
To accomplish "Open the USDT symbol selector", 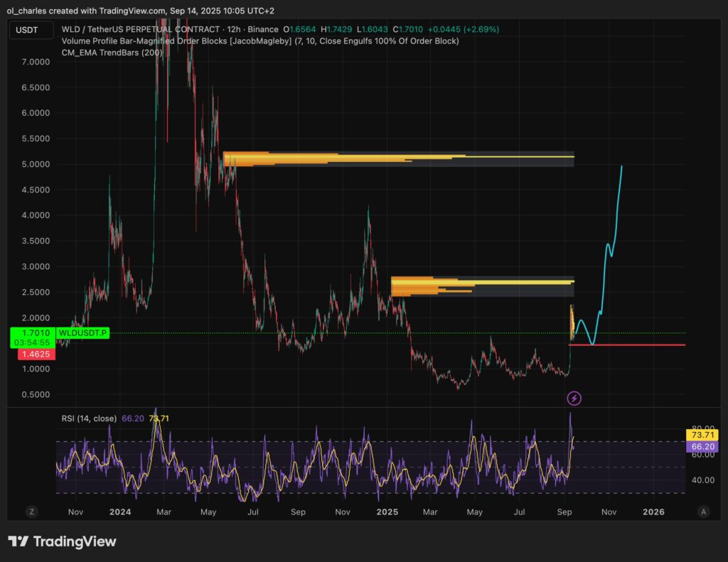I will click(31, 30).
